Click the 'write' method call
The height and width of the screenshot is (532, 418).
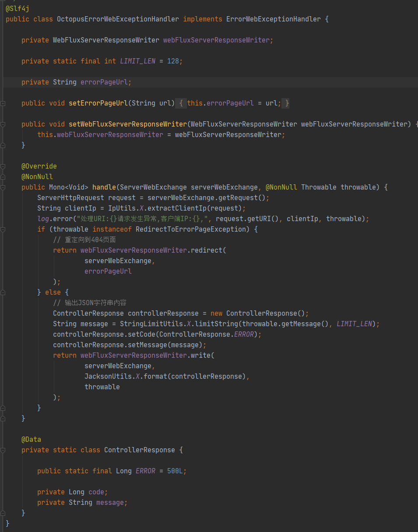(x=200, y=356)
